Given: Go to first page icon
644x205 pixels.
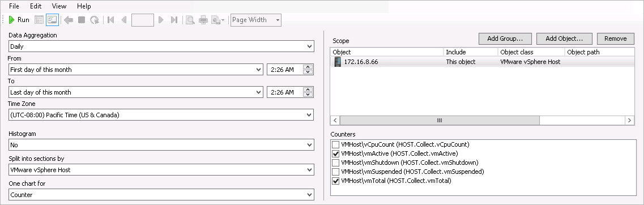Looking at the screenshot, I should click(x=110, y=20).
